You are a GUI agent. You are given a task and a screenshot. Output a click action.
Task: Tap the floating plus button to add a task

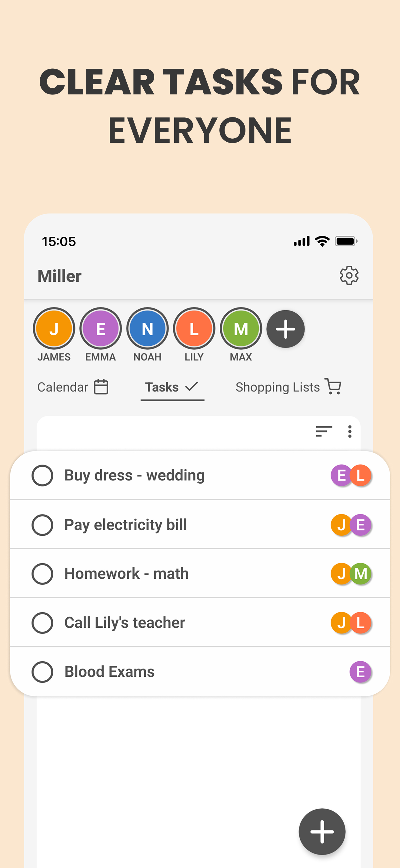(322, 832)
